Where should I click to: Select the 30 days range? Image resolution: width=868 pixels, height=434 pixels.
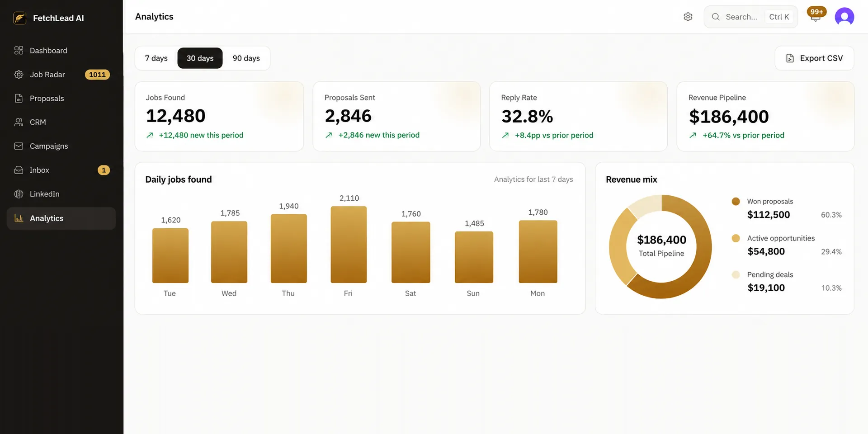200,58
